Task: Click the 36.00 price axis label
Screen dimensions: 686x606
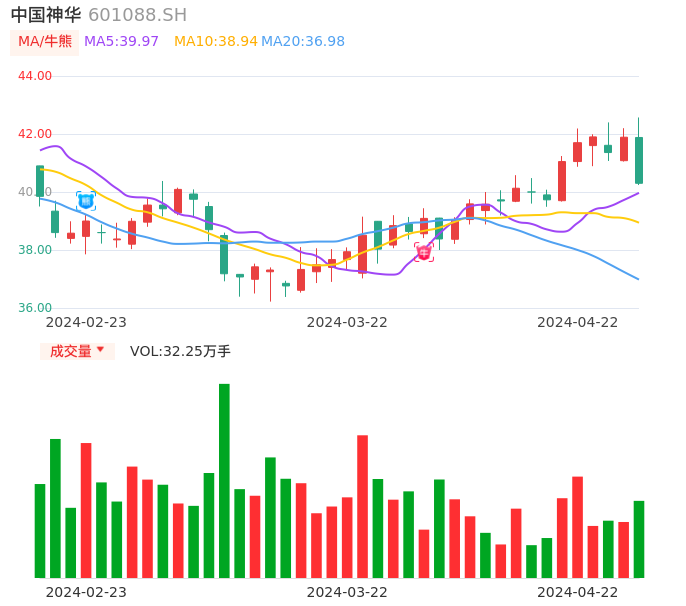Action: pos(35,308)
